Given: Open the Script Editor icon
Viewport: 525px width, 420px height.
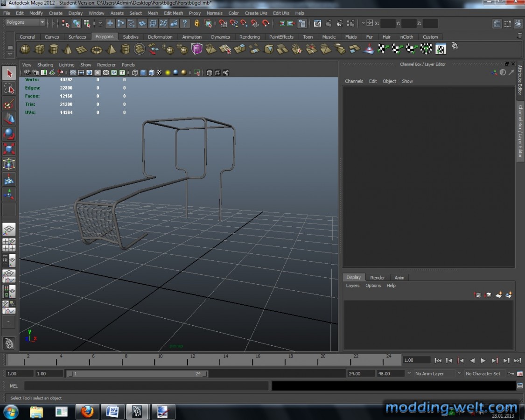Looking at the screenshot, I should point(520,386).
